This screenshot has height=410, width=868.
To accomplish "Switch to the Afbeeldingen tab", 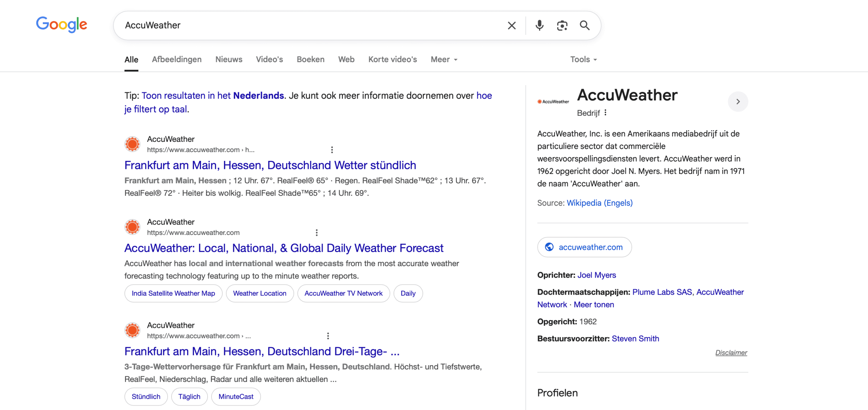I will click(x=177, y=59).
